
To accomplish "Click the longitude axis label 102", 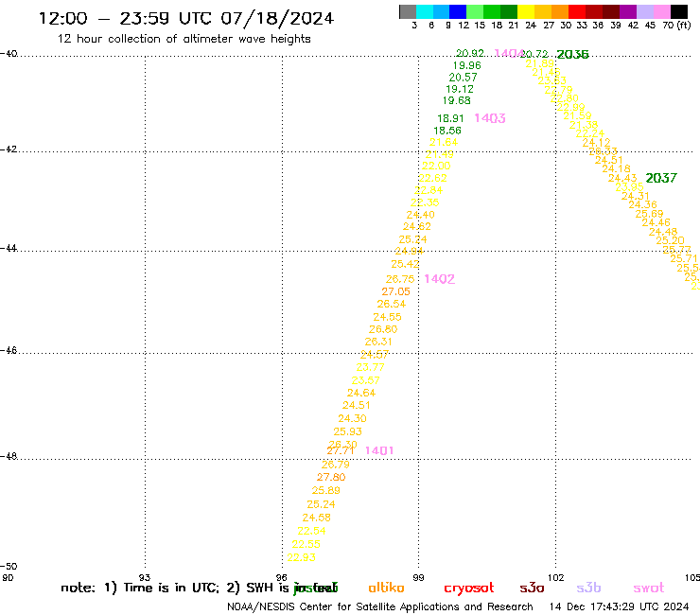I will coord(556,577).
